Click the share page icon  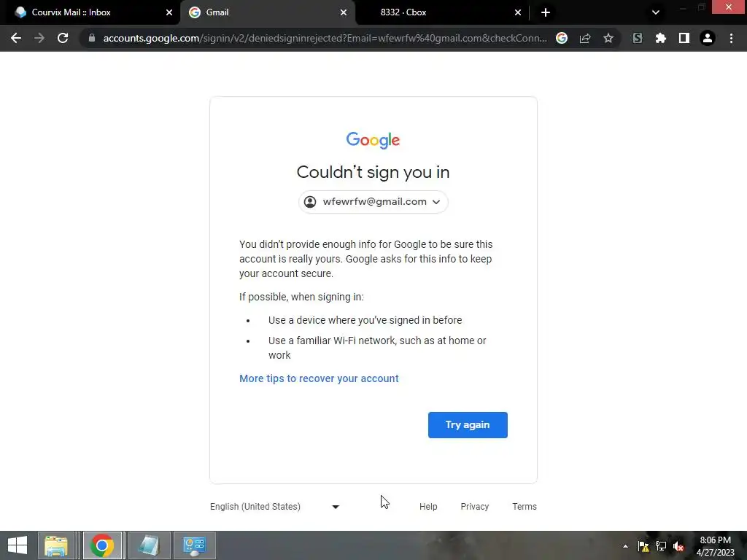(585, 38)
